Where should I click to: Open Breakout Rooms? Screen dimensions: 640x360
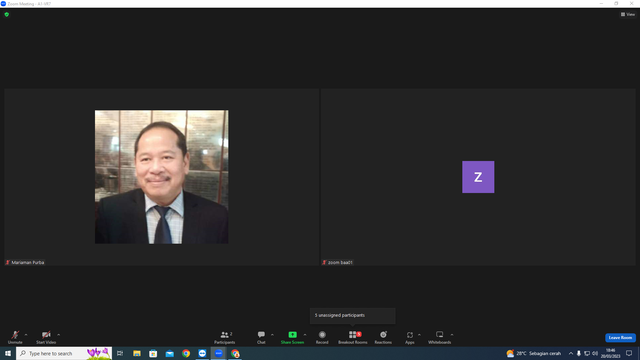[x=353, y=337]
